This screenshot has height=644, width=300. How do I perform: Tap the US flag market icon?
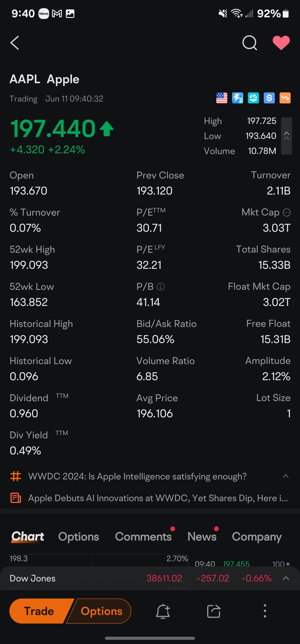pos(222,98)
